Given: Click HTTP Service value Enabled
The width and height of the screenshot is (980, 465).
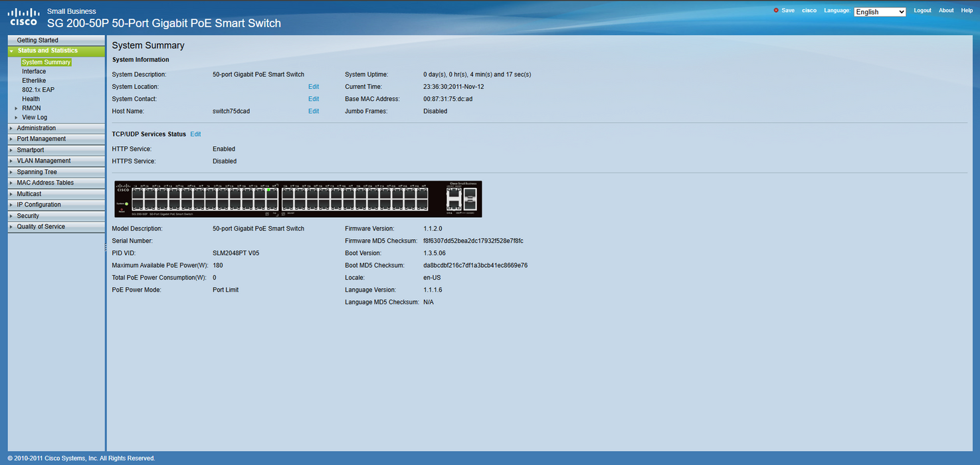Looking at the screenshot, I should pyautogui.click(x=224, y=149).
